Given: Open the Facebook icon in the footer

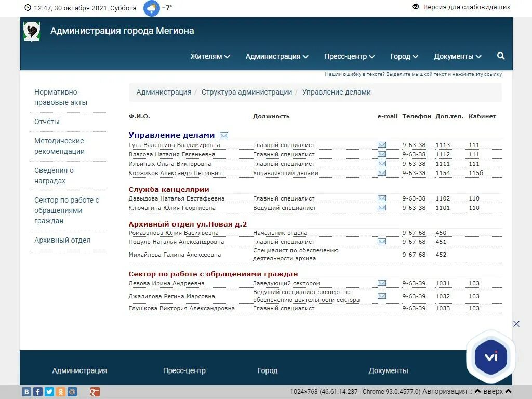Looking at the screenshot, I should pyautogui.click(x=38, y=392).
